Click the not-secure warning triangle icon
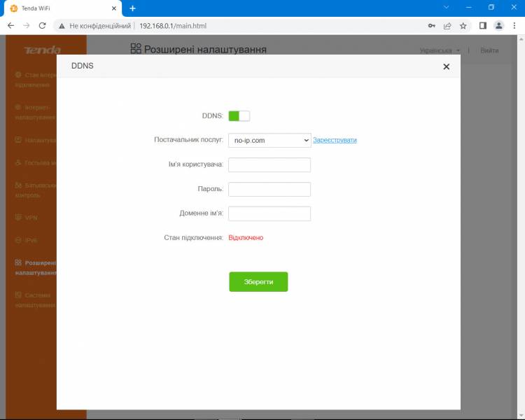The width and height of the screenshot is (525, 420). (x=62, y=26)
